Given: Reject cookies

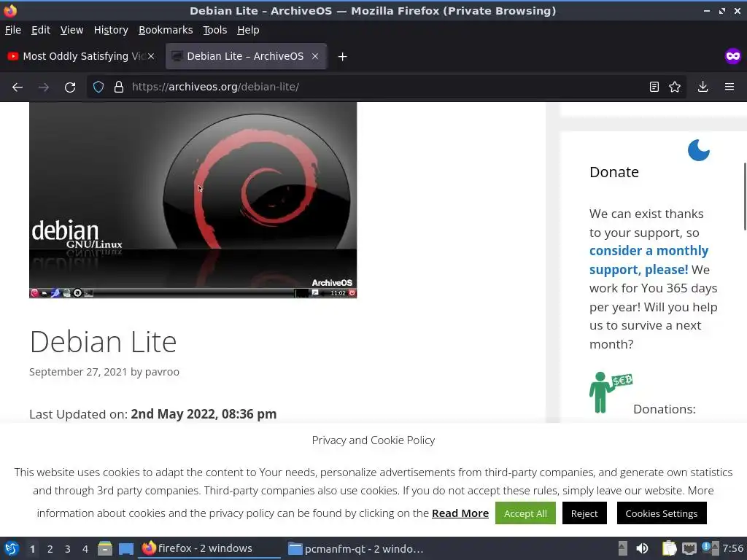Looking at the screenshot, I should click(x=584, y=513).
